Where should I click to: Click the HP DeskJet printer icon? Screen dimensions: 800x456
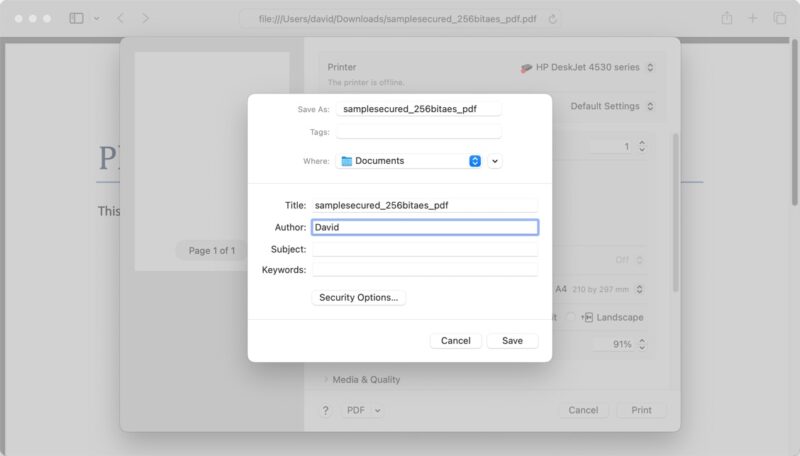click(x=526, y=68)
